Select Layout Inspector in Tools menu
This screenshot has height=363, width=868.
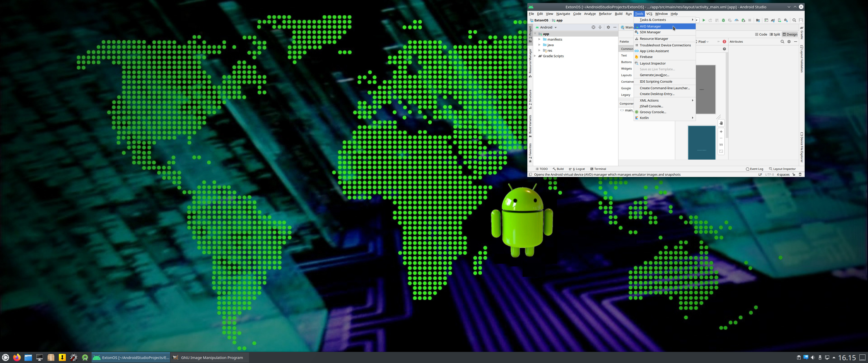[x=664, y=63]
